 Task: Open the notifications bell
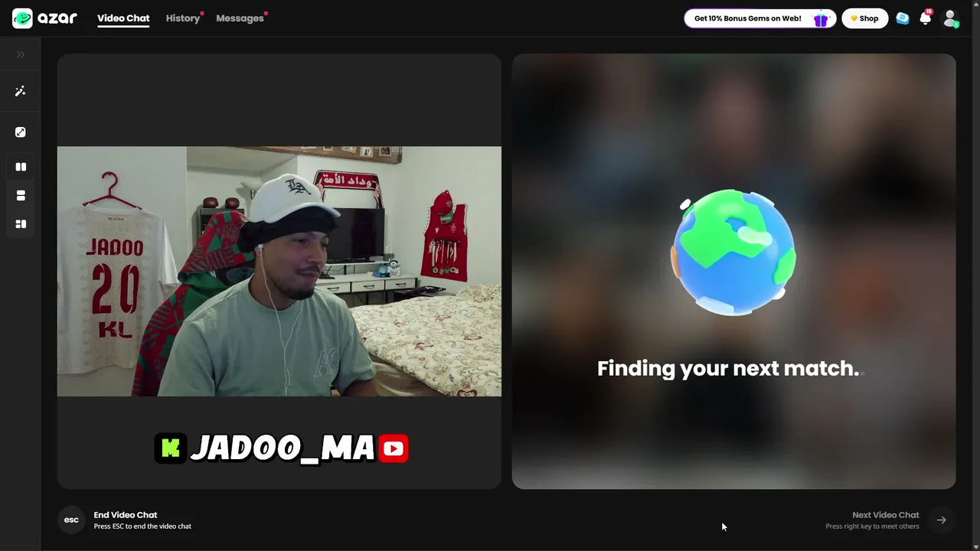pyautogui.click(x=926, y=18)
